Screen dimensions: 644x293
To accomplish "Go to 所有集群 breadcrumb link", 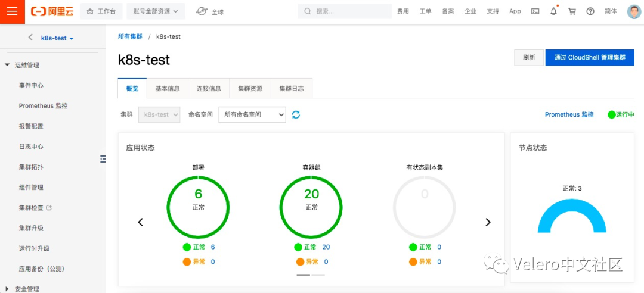I will click(130, 36).
